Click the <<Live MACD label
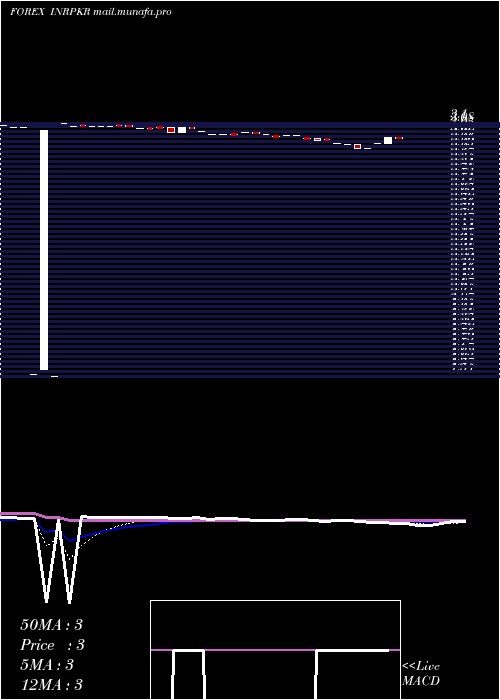The width and height of the screenshot is (500, 700). click(x=421, y=673)
